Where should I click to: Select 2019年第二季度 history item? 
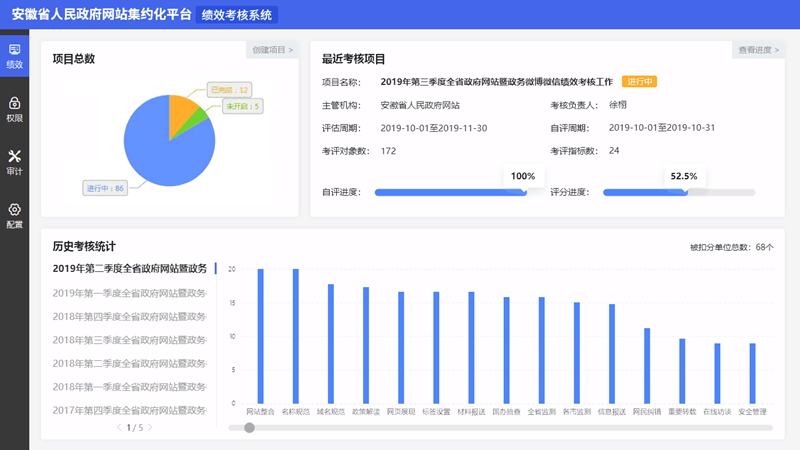(x=130, y=268)
